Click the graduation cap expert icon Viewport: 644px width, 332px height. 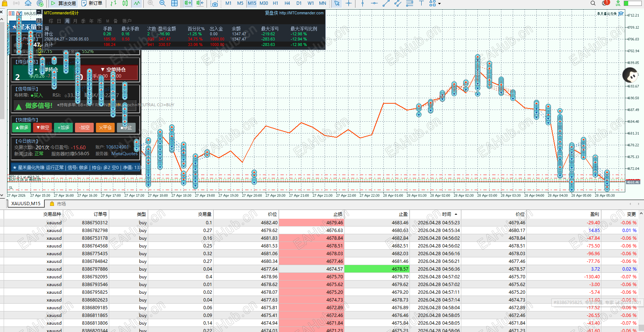pyautogui.click(x=621, y=14)
